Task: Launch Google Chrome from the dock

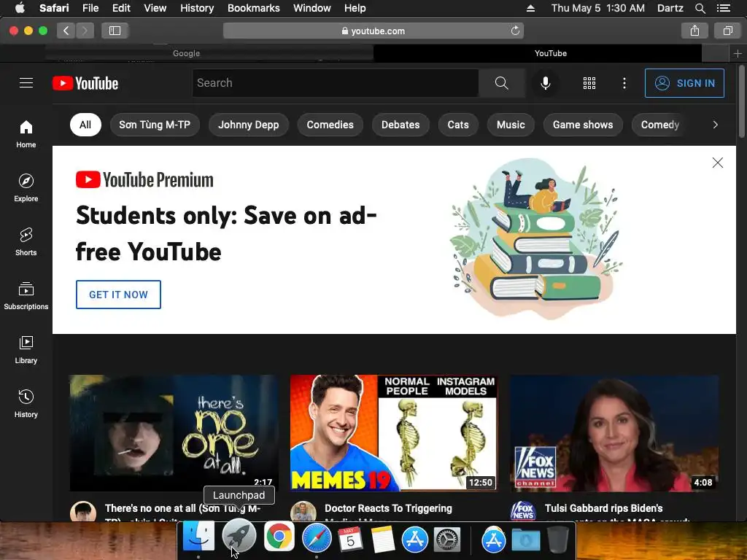Action: click(279, 537)
